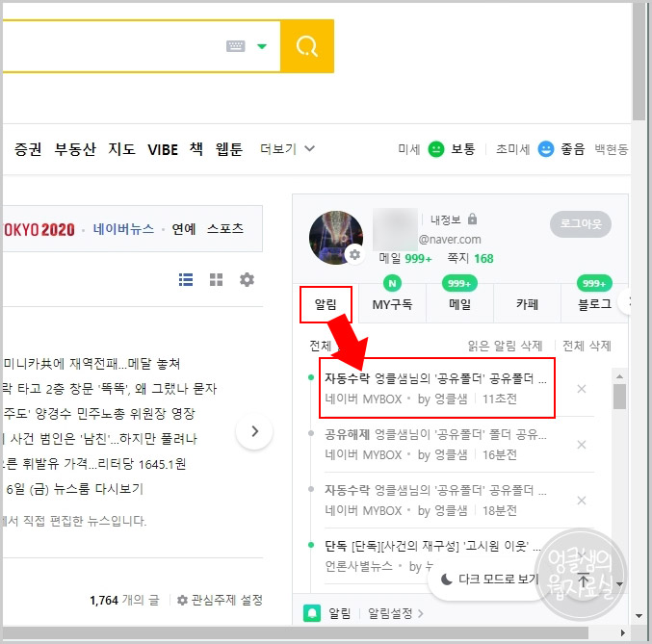Screen dimensions: 652x644
Task: Click 읽은 알림 삭제
Action: pyautogui.click(x=505, y=346)
